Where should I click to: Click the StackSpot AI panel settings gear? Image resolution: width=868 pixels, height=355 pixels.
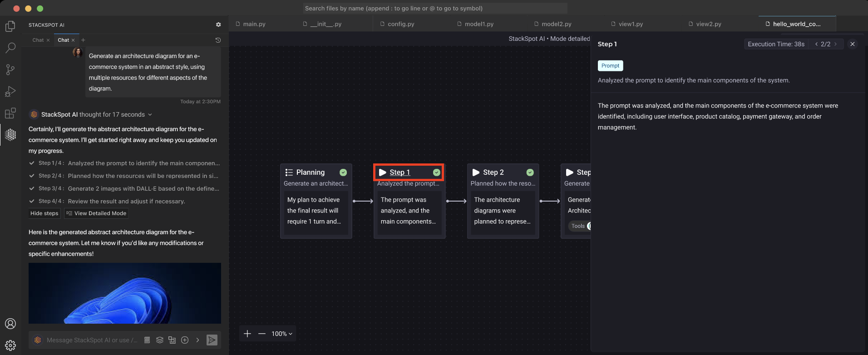(218, 25)
